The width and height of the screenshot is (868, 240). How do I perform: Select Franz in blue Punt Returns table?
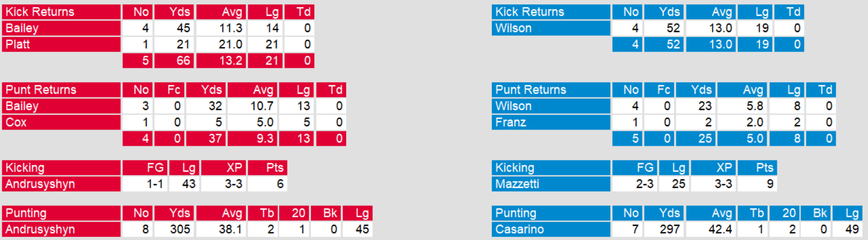coord(510,122)
